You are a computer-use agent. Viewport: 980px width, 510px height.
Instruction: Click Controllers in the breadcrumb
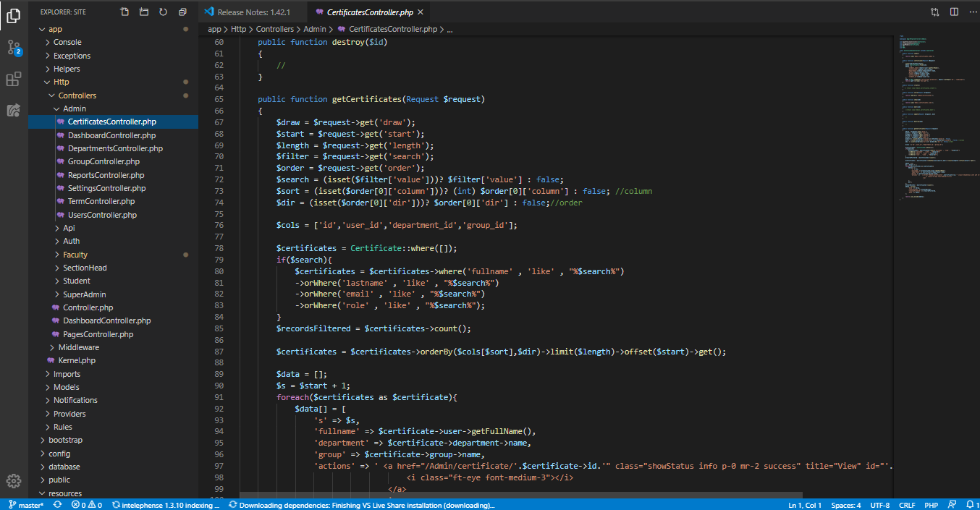tap(275, 30)
